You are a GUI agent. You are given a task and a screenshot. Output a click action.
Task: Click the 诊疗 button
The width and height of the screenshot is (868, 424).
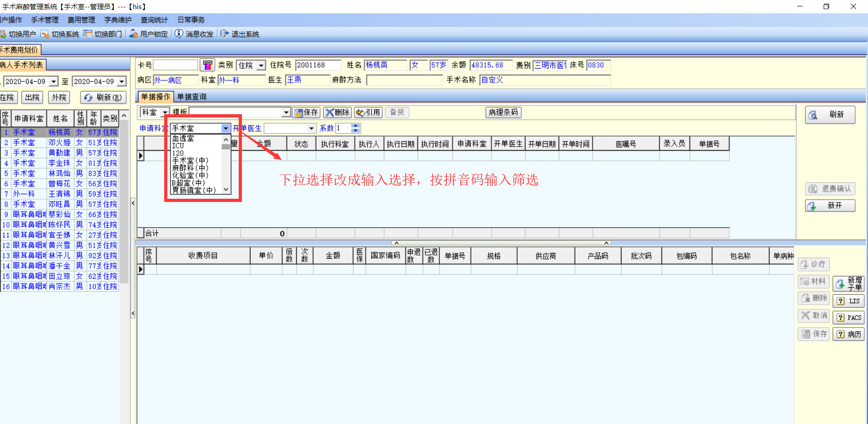click(x=814, y=265)
